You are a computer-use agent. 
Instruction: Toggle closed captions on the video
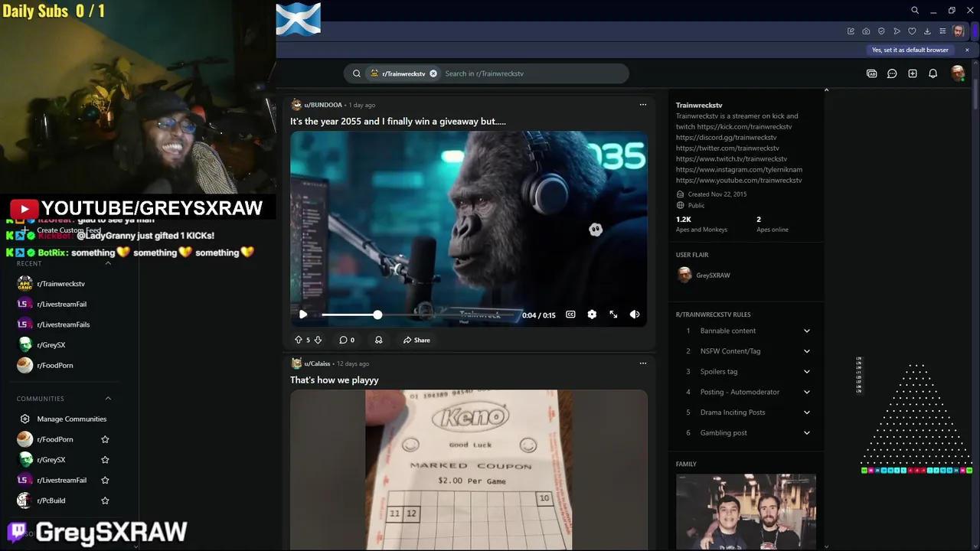tap(570, 315)
